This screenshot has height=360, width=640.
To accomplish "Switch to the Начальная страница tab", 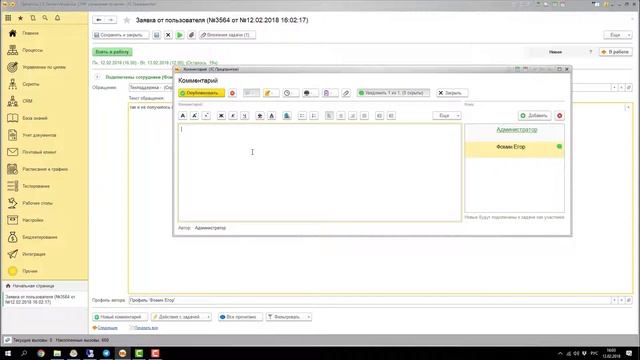I will point(44,286).
